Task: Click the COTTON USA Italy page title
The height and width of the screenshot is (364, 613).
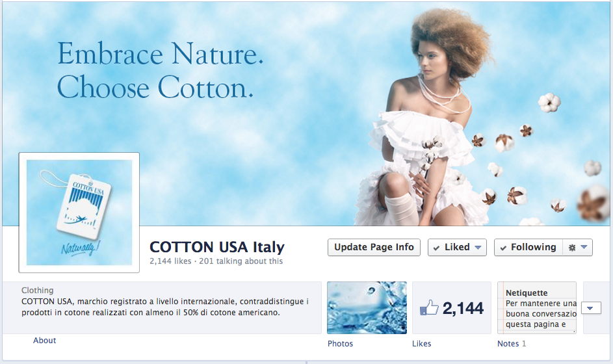Action: pyautogui.click(x=217, y=247)
